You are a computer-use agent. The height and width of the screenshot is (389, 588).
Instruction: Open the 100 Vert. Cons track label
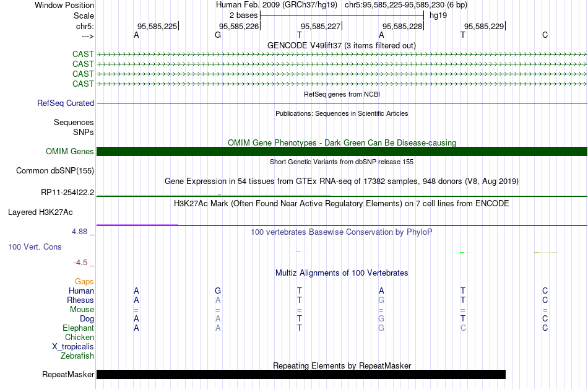click(35, 247)
